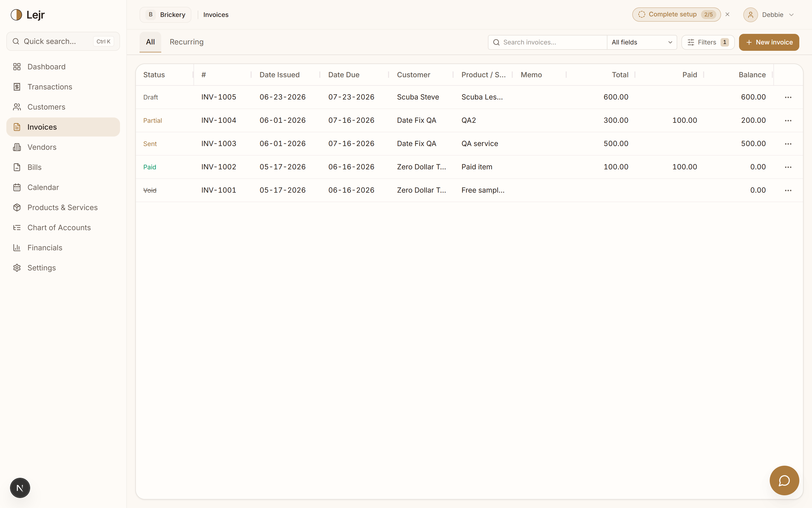Switch to the Recurring tab
The width and height of the screenshot is (812, 508).
187,42
